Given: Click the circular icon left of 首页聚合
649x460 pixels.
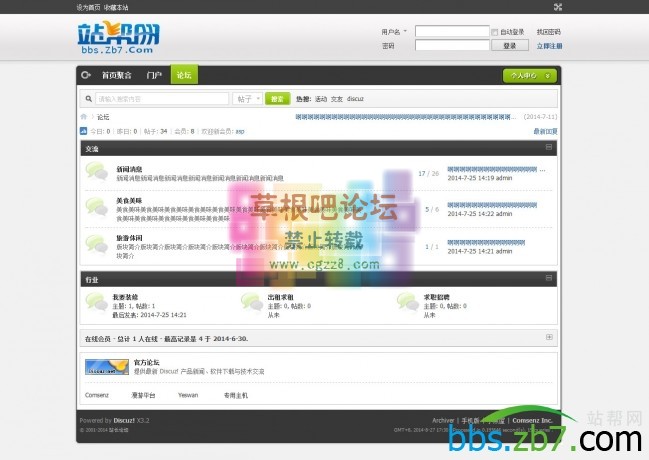Looking at the screenshot, I should [x=86, y=75].
